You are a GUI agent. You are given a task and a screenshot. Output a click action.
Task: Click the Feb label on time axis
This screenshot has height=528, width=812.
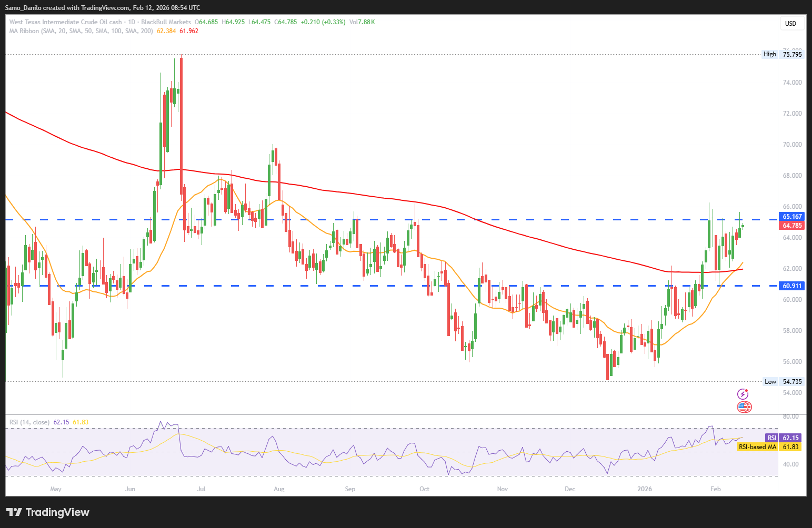[x=715, y=489]
